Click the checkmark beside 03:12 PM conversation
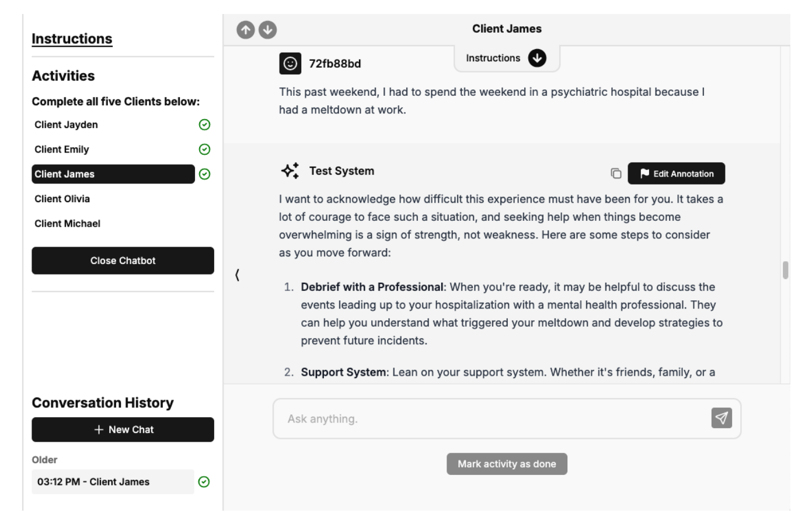The height and width of the screenshot is (520, 812). tap(204, 482)
